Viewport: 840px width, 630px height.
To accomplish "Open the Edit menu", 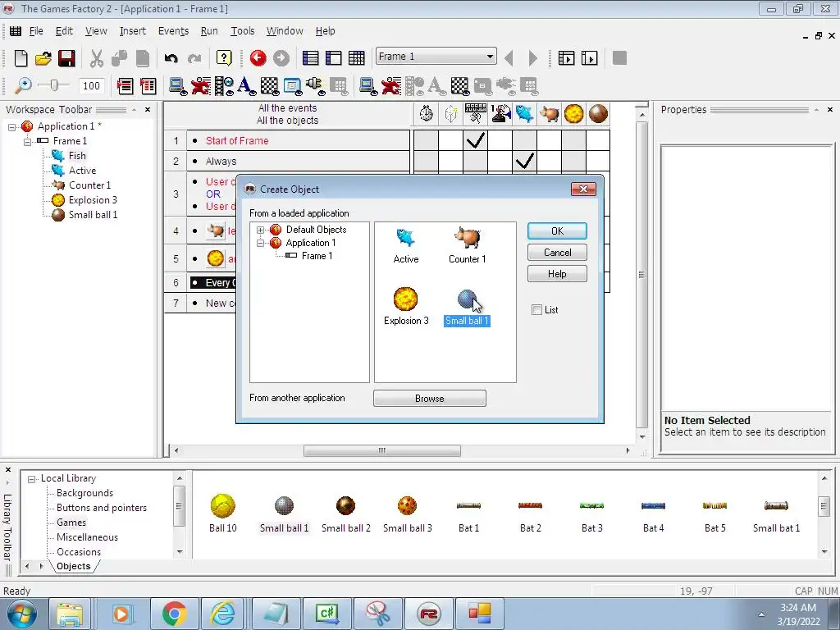I will 64,31.
